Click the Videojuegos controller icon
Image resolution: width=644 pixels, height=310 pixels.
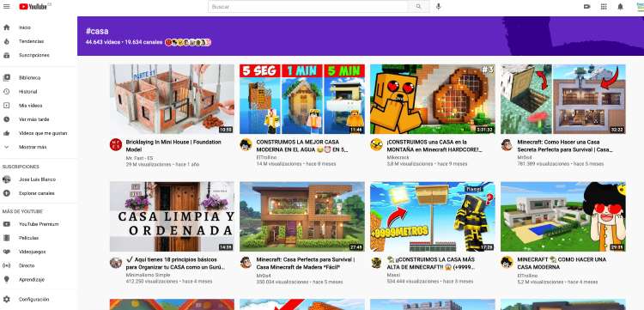click(x=7, y=252)
